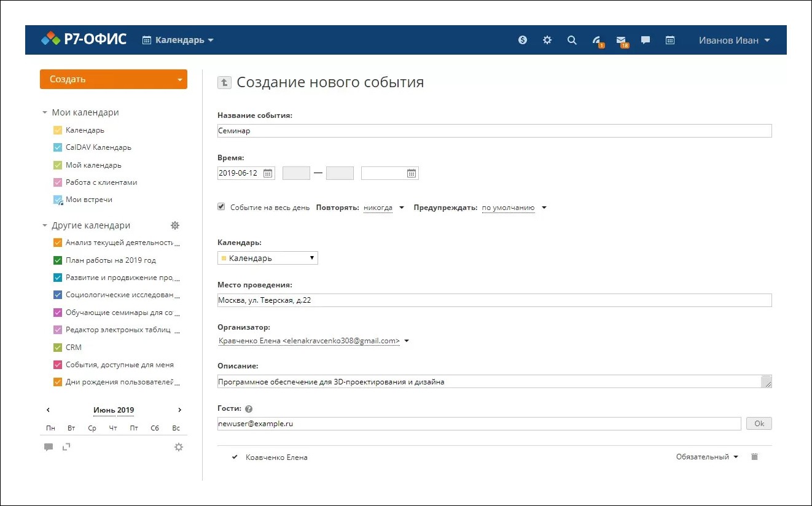Screen dimensions: 812x506
Task: Open settings gear next to Другие календари
Action: pyautogui.click(x=174, y=225)
